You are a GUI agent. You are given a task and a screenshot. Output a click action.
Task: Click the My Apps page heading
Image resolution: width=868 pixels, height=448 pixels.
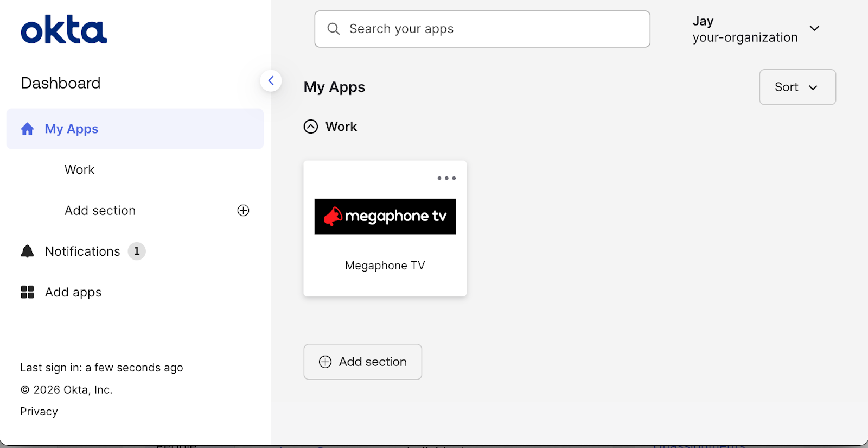[334, 87]
